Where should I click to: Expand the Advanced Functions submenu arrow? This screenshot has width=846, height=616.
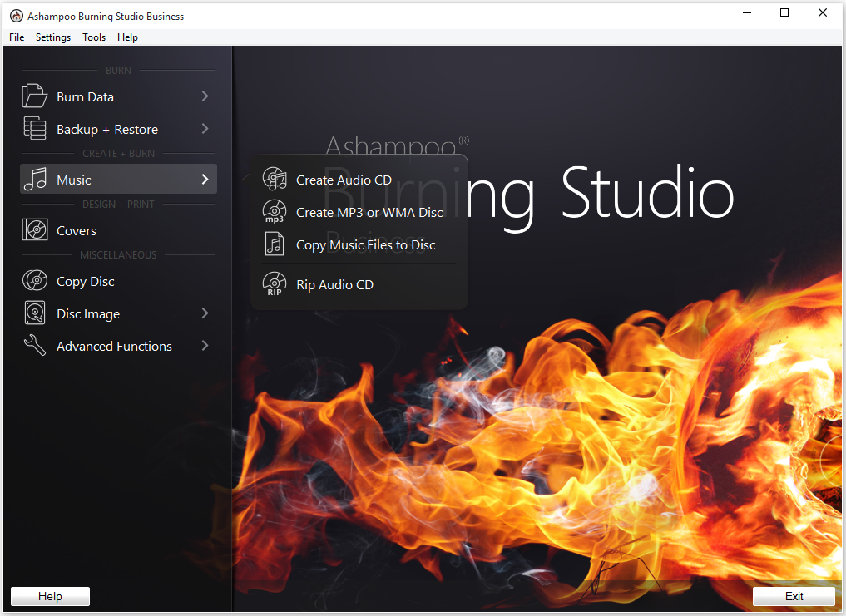point(205,345)
